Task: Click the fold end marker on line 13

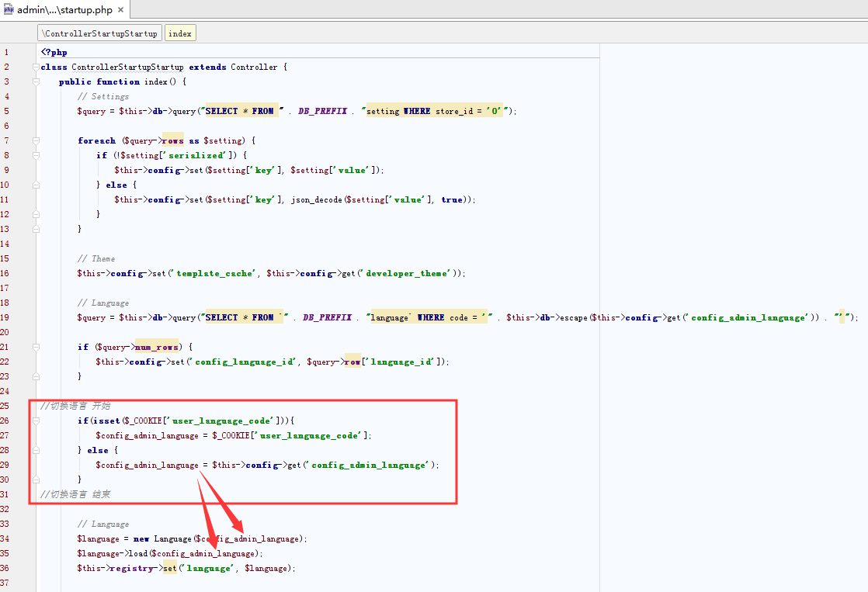Action: (x=36, y=229)
